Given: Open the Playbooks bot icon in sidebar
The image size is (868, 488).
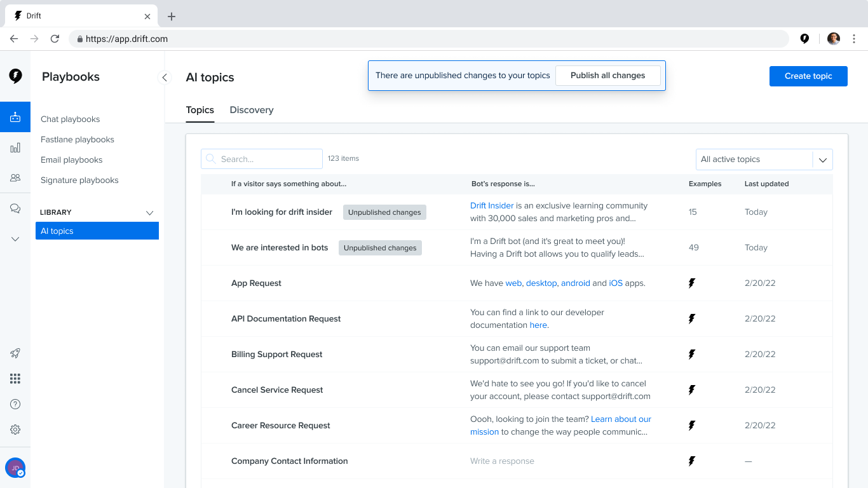Looking at the screenshot, I should tap(15, 117).
